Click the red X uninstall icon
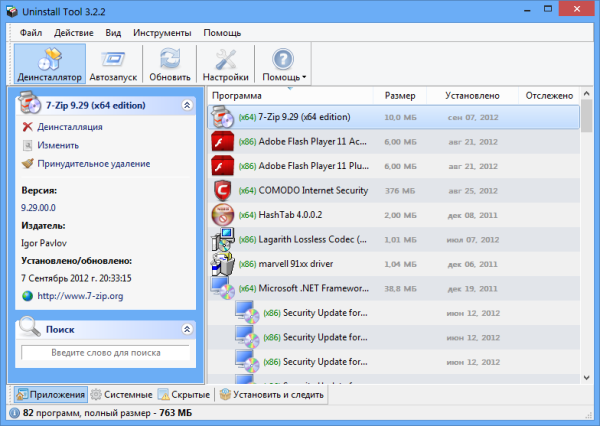Screen dimensions: 600x426 [x=28, y=127]
